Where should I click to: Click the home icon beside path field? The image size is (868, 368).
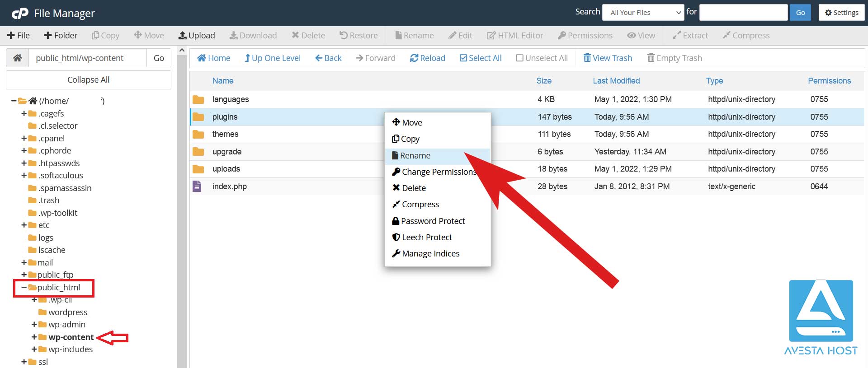18,58
